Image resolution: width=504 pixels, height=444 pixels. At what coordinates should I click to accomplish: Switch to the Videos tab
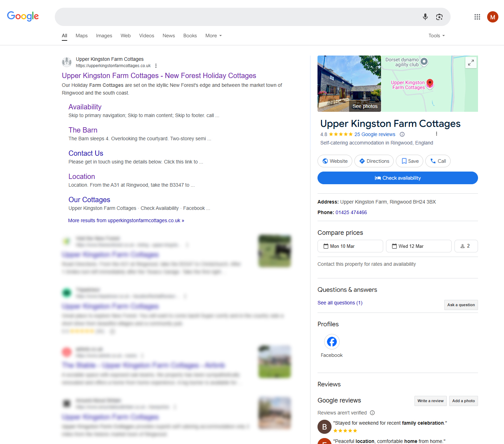pyautogui.click(x=146, y=36)
